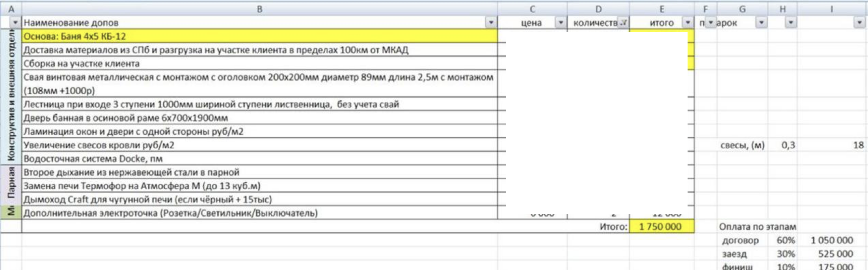Click the 30% cell for заезд

(785, 254)
